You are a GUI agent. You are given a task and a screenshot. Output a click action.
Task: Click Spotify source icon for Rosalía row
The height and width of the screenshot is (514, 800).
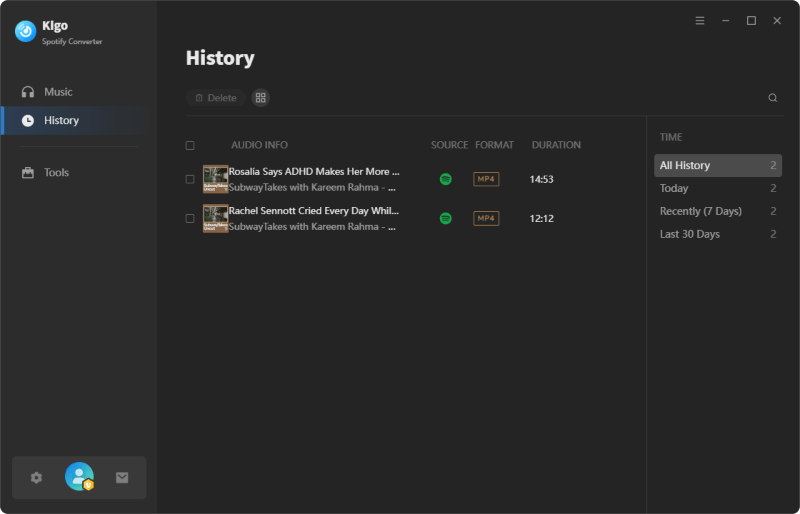[445, 179]
